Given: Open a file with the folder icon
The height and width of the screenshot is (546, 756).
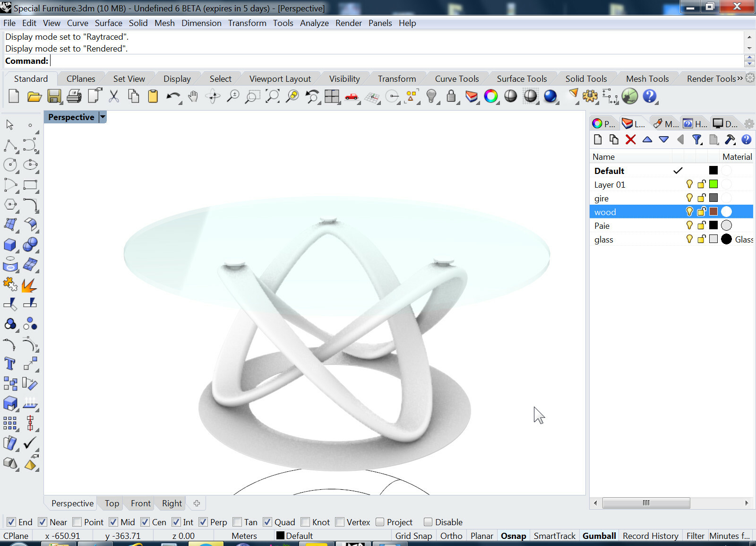Looking at the screenshot, I should pyautogui.click(x=34, y=96).
